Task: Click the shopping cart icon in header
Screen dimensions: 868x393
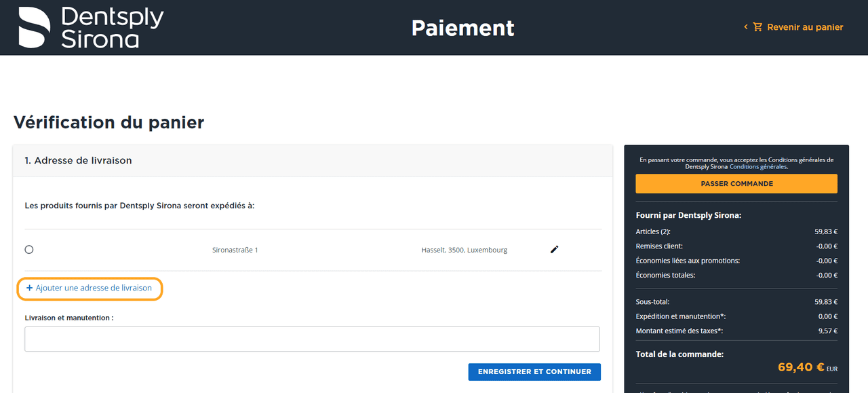Action: click(x=757, y=27)
